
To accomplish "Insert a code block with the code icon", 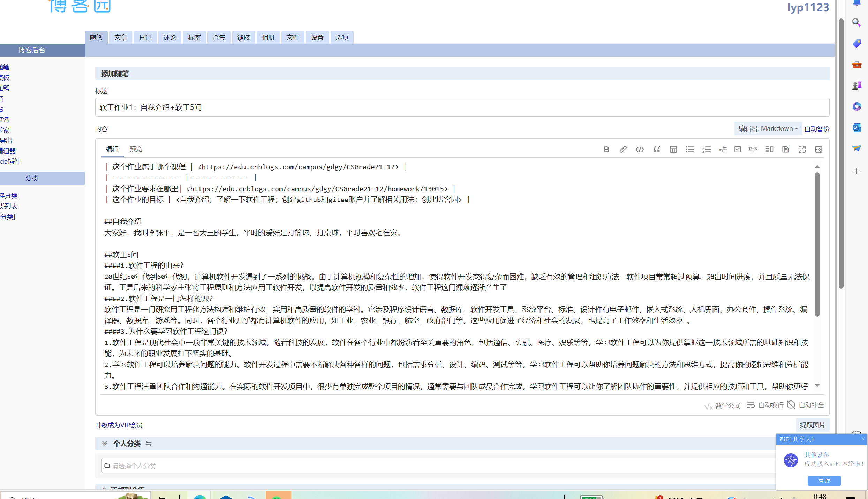I will point(640,149).
